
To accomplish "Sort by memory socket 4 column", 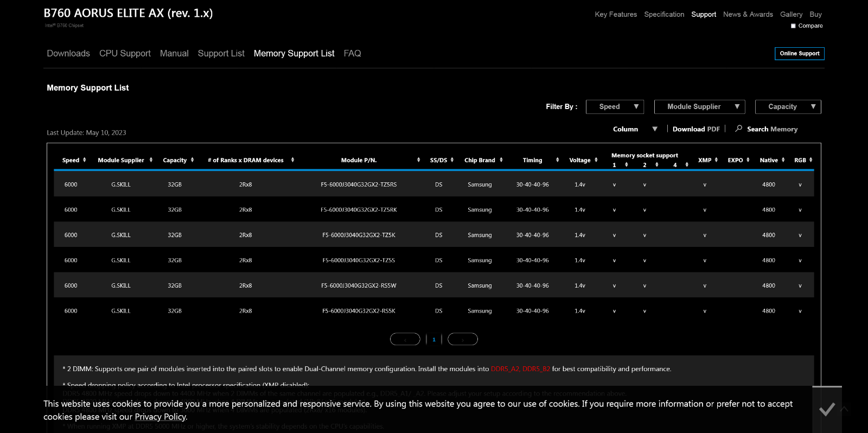I will (687, 165).
